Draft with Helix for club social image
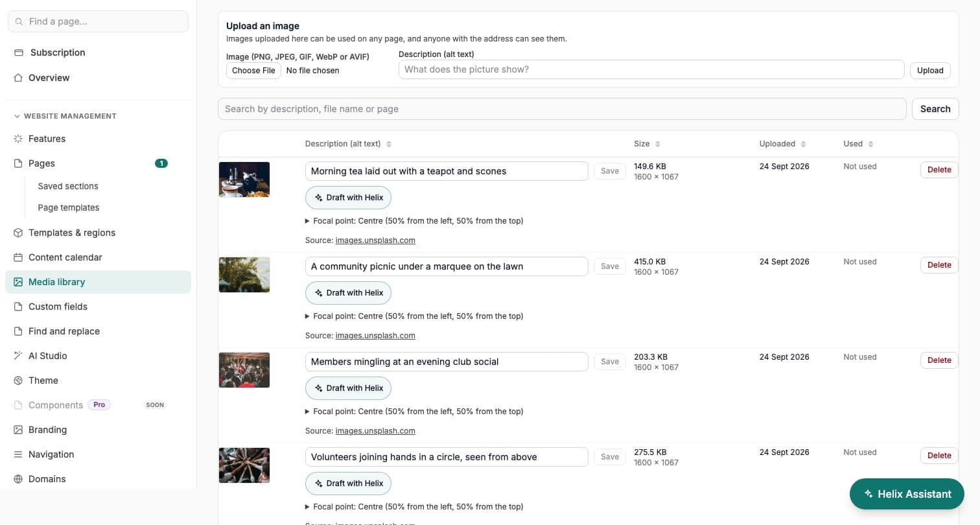Image resolution: width=980 pixels, height=525 pixels. [348, 388]
